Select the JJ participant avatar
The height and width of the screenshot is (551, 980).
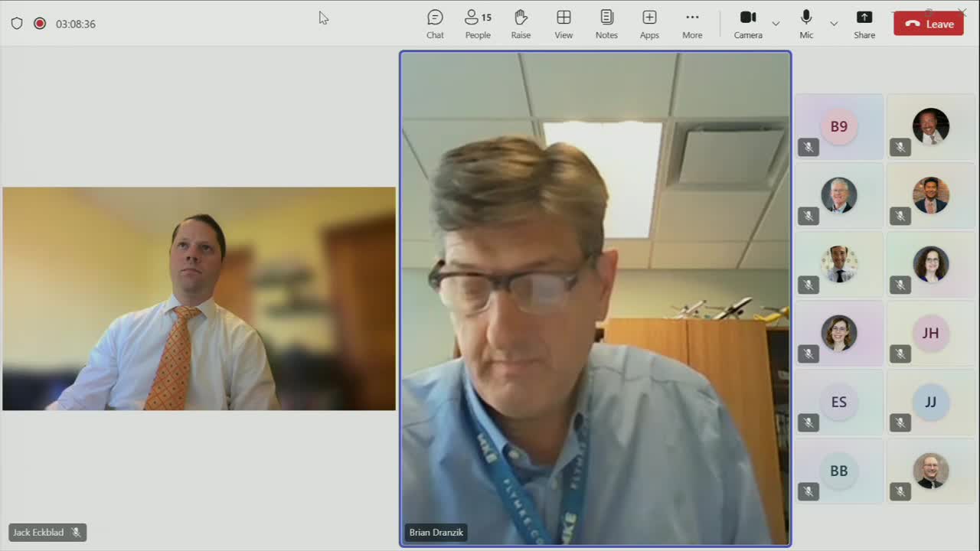[x=931, y=402]
